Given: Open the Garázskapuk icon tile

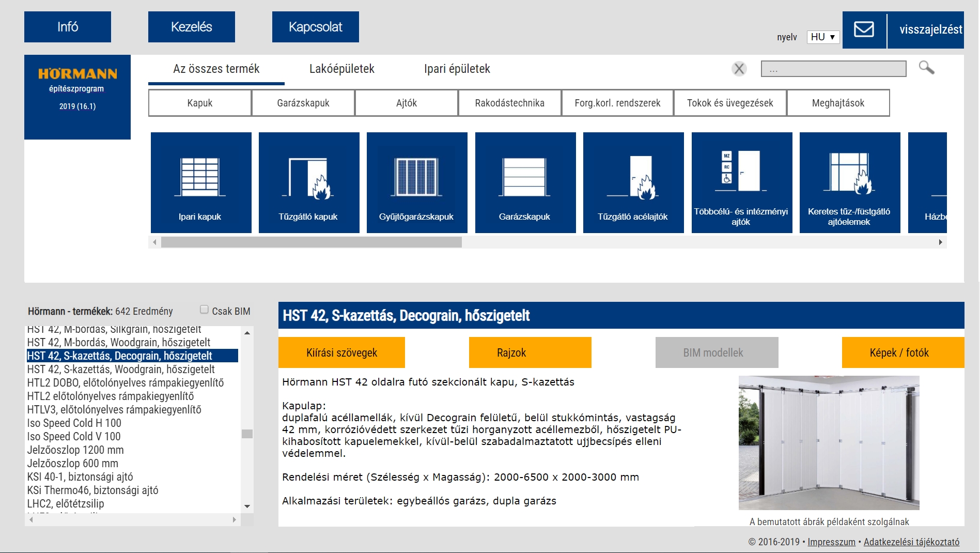Looking at the screenshot, I should 525,182.
